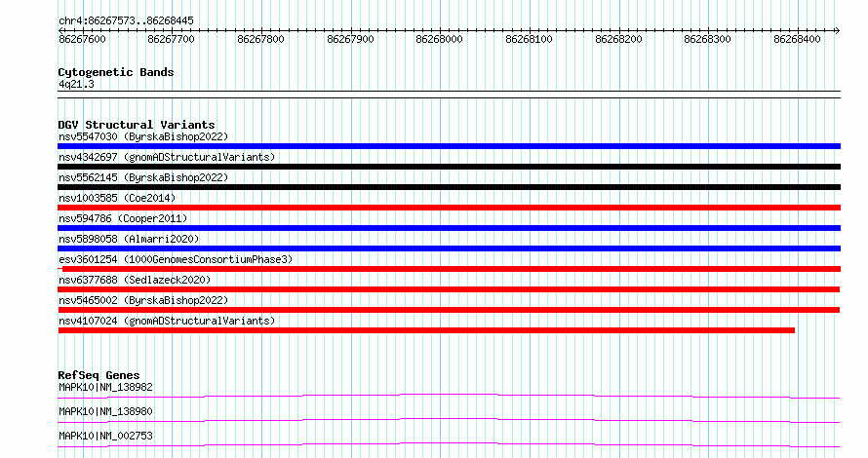Click the nsv4107024 (gnomADStructuralVariants) label
The height and width of the screenshot is (458, 868).
point(167,321)
